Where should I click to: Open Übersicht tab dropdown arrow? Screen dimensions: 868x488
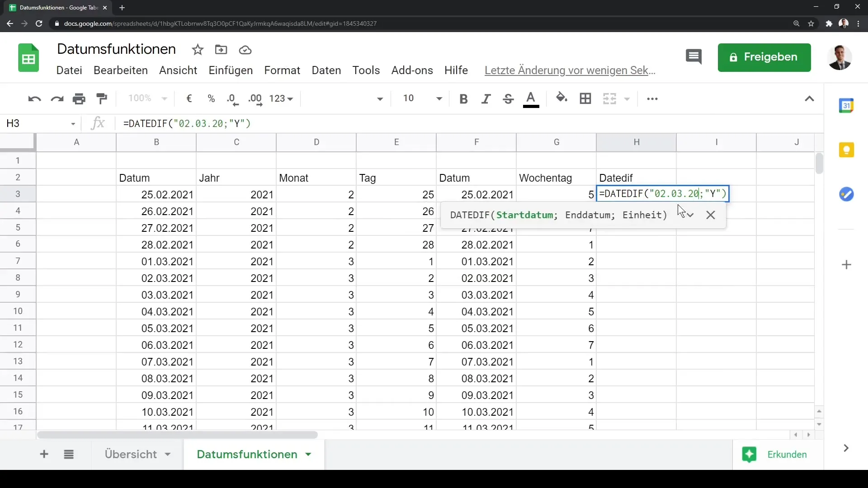pyautogui.click(x=168, y=455)
